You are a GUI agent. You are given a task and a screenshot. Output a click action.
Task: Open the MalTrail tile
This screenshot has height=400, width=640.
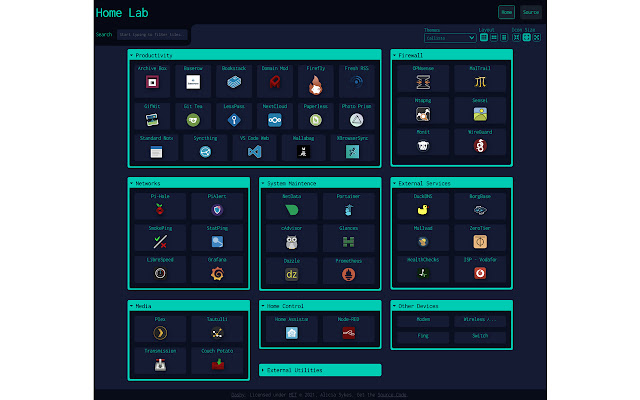[x=480, y=78]
